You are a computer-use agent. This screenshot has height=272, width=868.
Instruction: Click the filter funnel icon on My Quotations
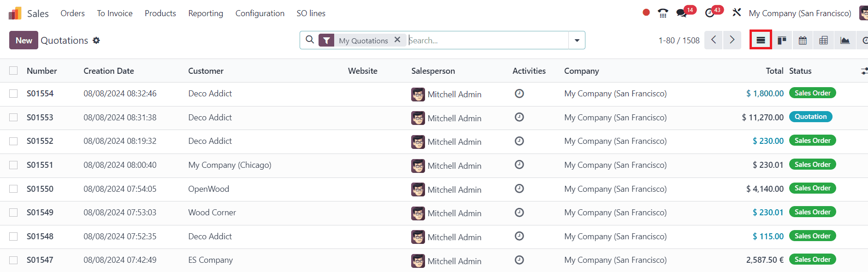tap(326, 41)
